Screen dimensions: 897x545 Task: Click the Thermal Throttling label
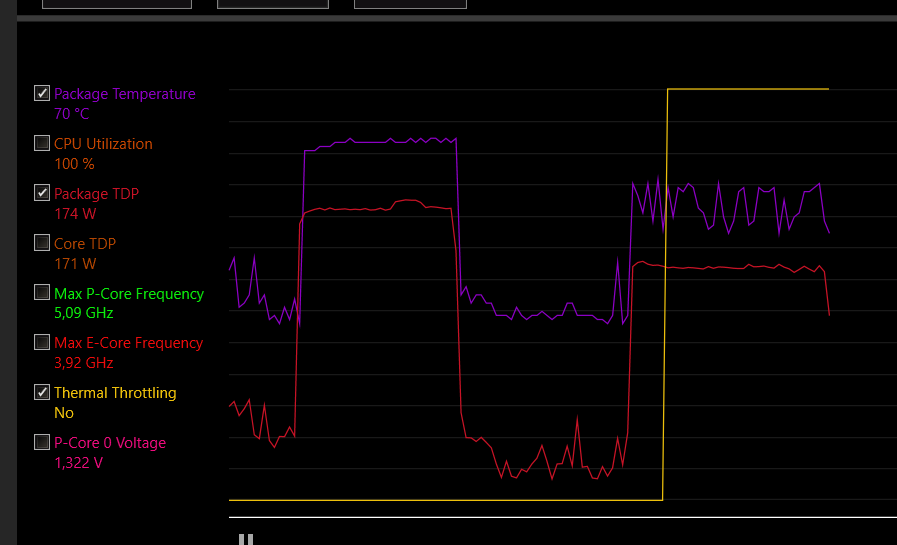click(x=116, y=393)
